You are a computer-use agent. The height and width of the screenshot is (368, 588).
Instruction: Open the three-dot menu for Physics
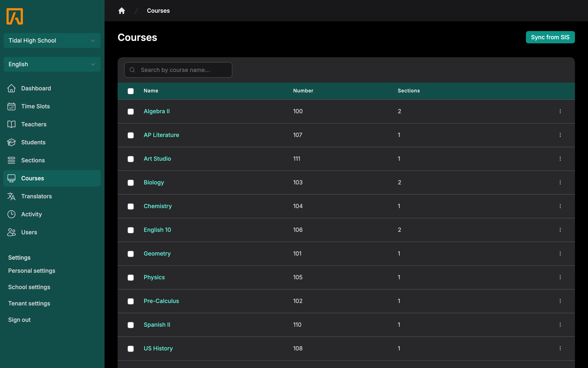point(560,277)
